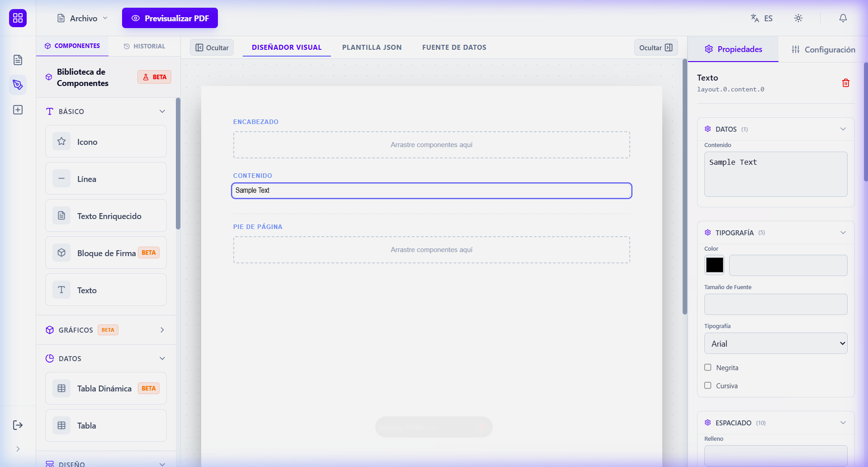Expand the GRÁFICOS section
Screen dimensions: 868x467
162,330
